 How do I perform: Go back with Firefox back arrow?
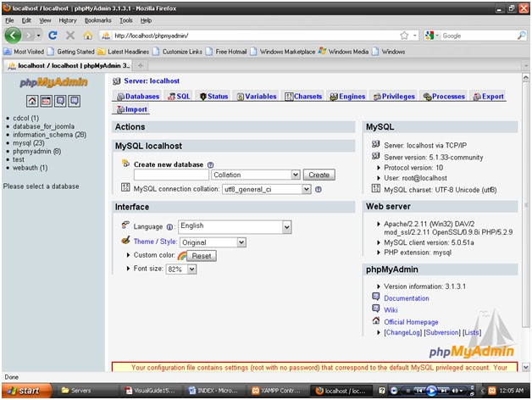tap(13, 36)
